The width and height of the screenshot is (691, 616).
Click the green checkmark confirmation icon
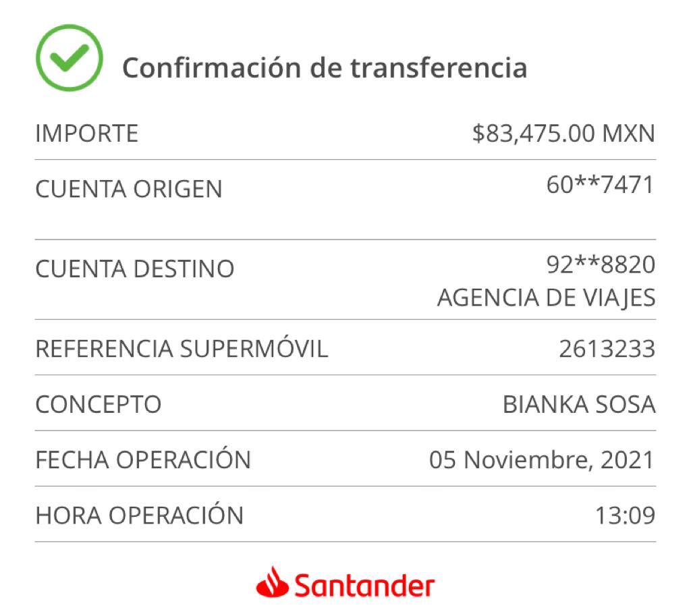pos(70,58)
